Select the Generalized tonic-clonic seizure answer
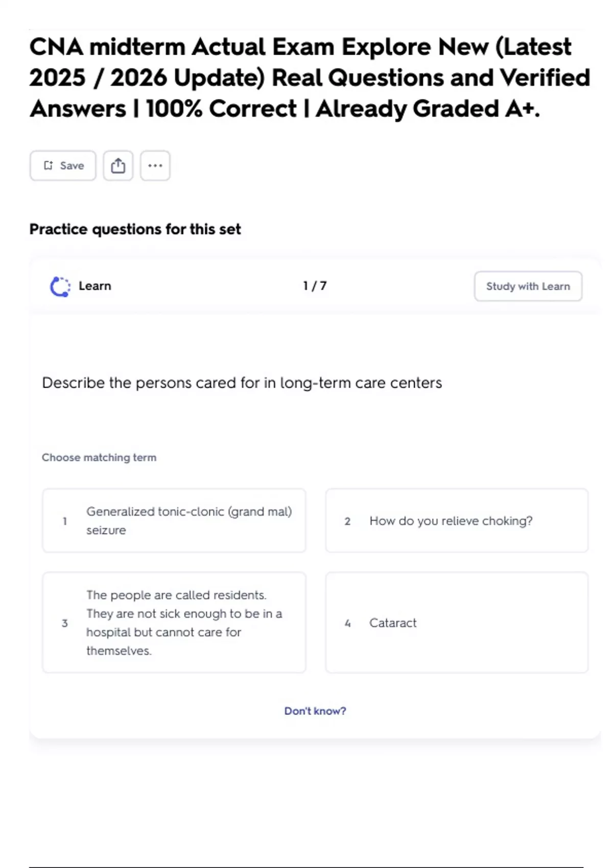 pyautogui.click(x=174, y=520)
